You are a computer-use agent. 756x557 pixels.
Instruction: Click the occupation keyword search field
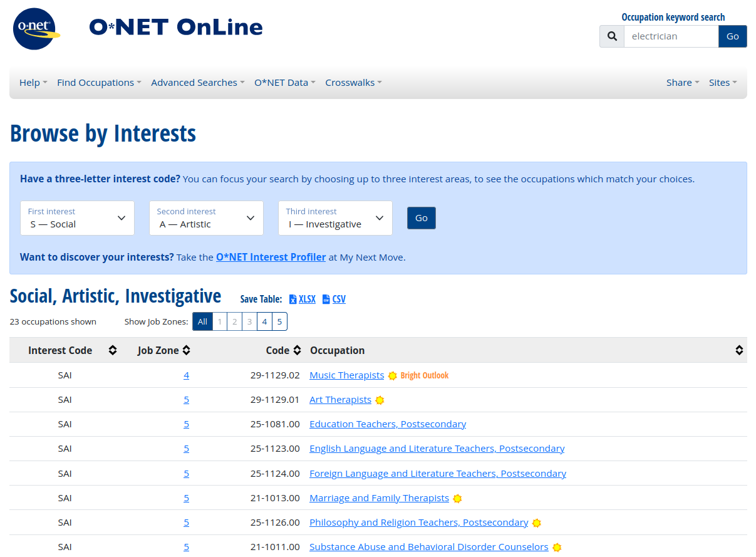[x=671, y=36]
